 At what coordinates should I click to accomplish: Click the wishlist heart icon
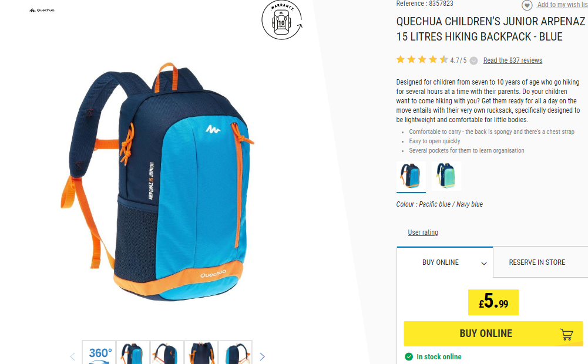[527, 5]
